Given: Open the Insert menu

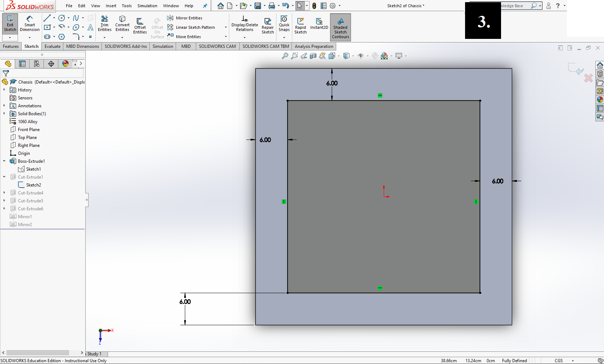Looking at the screenshot, I should [111, 6].
